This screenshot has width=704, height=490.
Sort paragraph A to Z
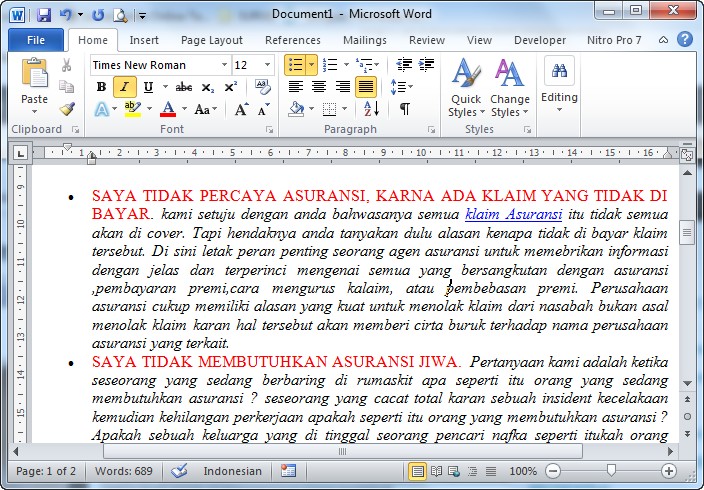pyautogui.click(x=371, y=108)
